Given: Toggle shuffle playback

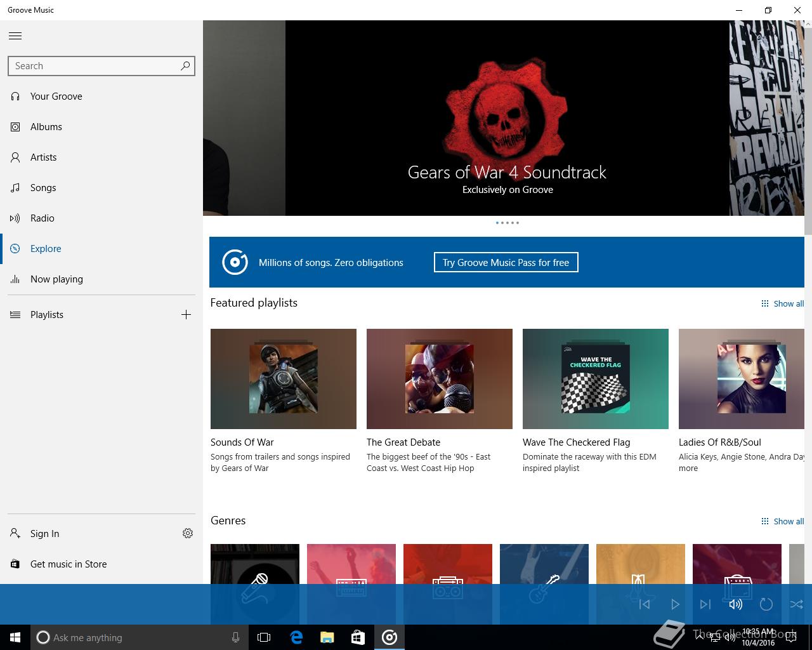Looking at the screenshot, I should pos(797,604).
